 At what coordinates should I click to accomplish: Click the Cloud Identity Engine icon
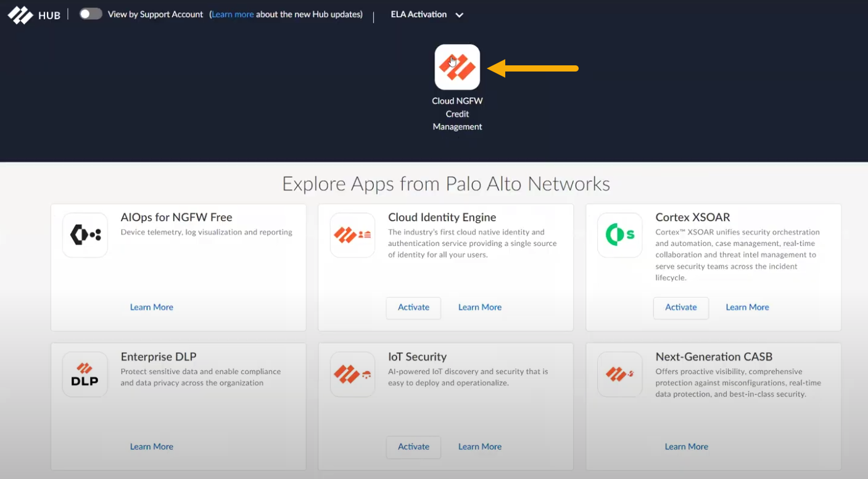click(352, 235)
